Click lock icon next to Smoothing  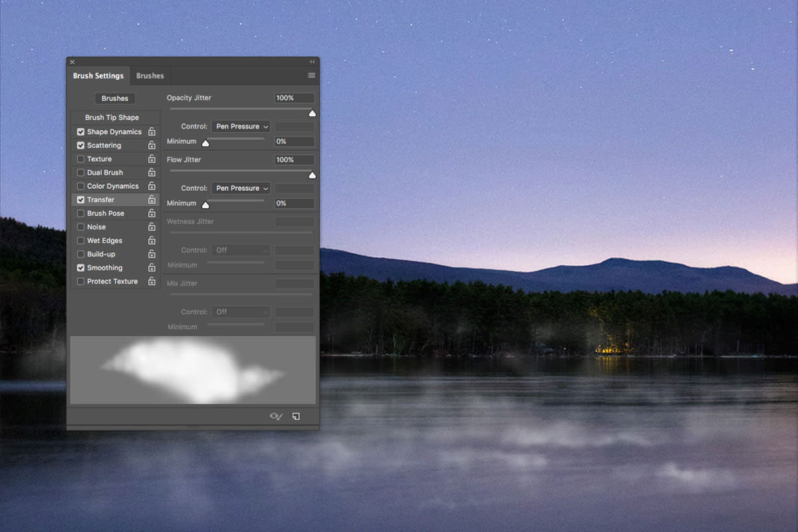click(x=152, y=268)
